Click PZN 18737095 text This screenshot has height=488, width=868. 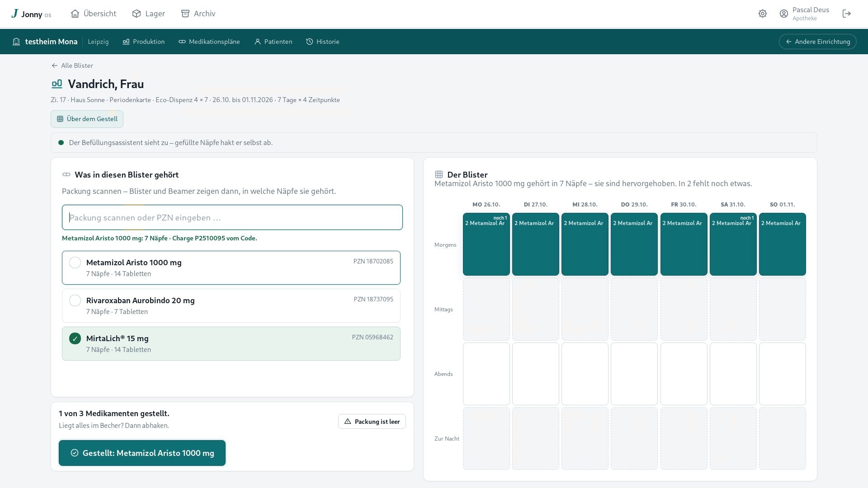point(373,299)
